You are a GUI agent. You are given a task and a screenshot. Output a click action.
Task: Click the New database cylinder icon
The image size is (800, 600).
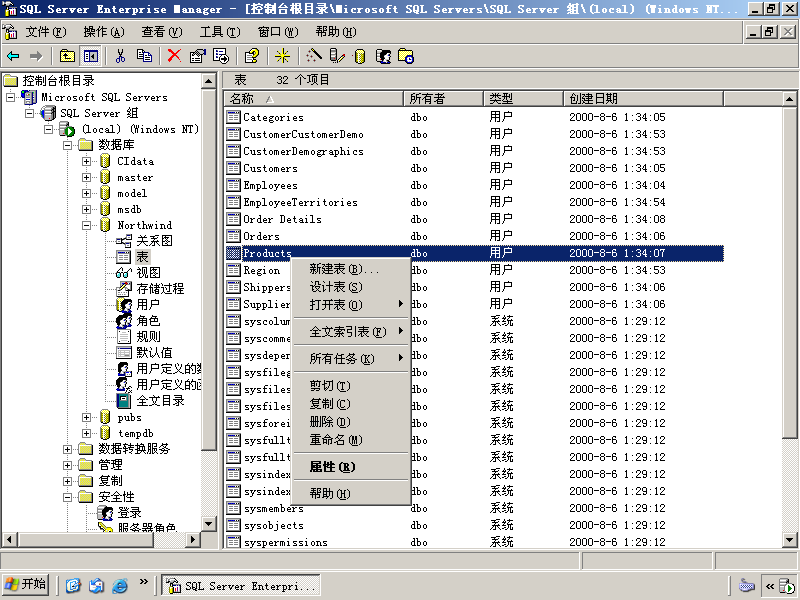(360, 56)
